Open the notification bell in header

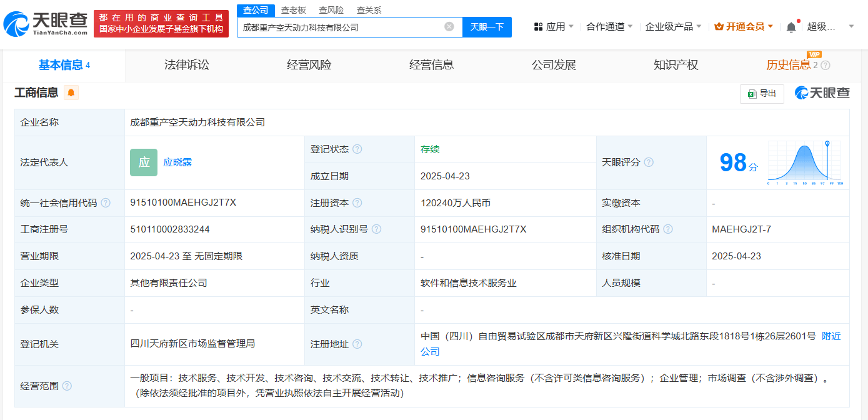pyautogui.click(x=791, y=27)
